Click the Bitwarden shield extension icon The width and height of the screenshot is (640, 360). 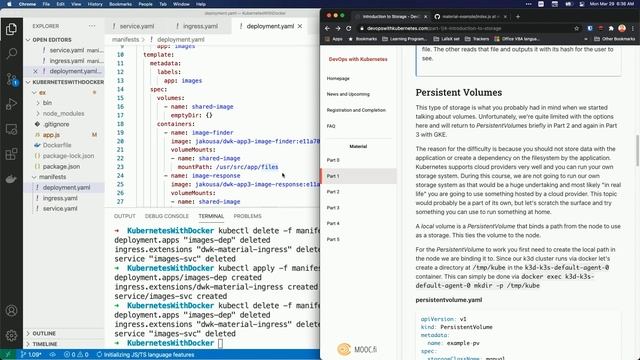tap(590, 29)
